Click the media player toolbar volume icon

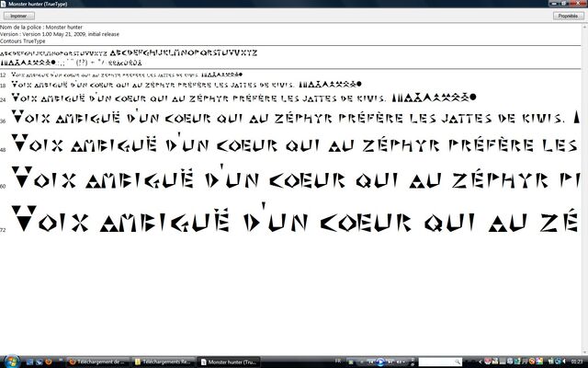[x=399, y=362]
